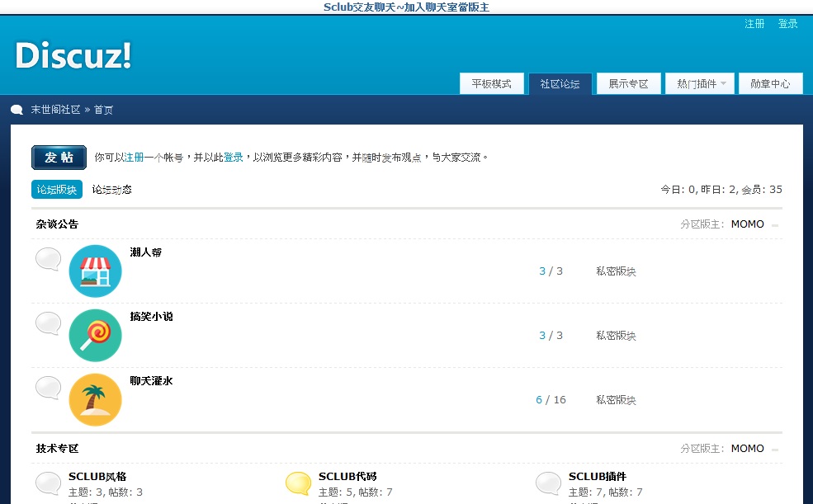Click 私密版块 in the 潮人帮 row
The image size is (813, 504).
[x=616, y=271]
